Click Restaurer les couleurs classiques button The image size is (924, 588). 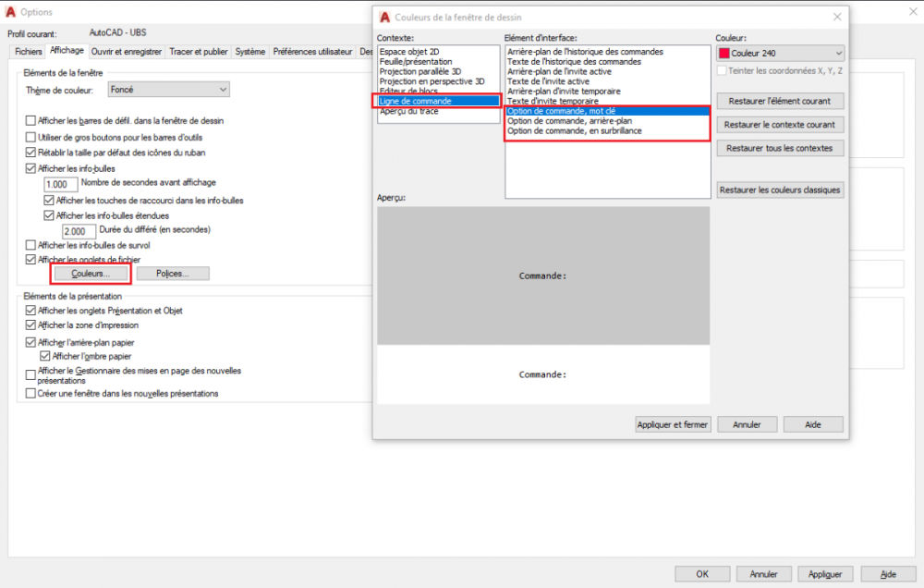780,190
